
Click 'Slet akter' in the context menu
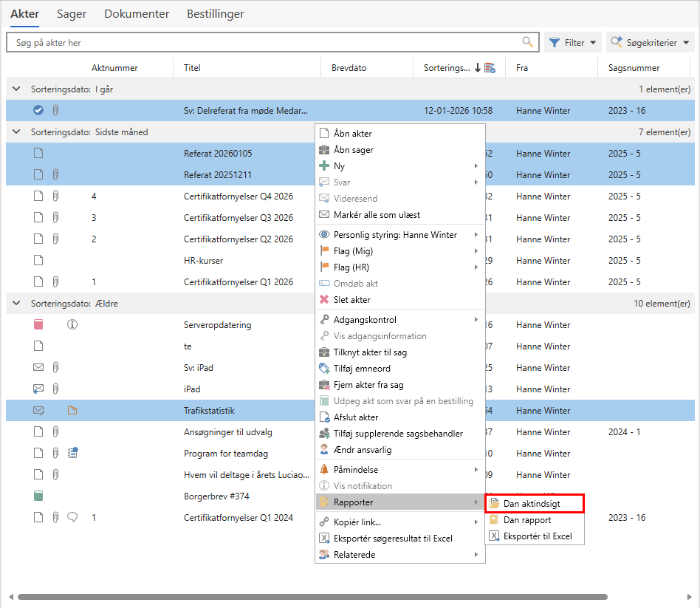point(400,300)
